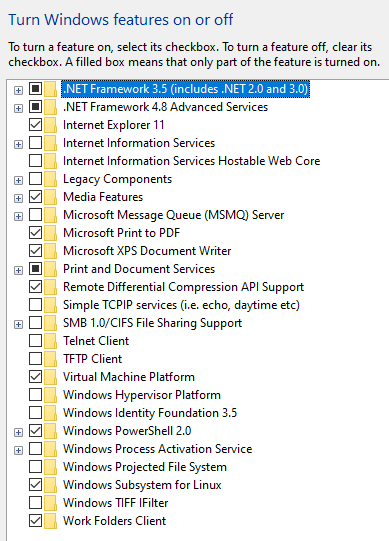Click folder icon beside Internet Explorer 11
The height and width of the screenshot is (541, 389).
click(x=50, y=125)
